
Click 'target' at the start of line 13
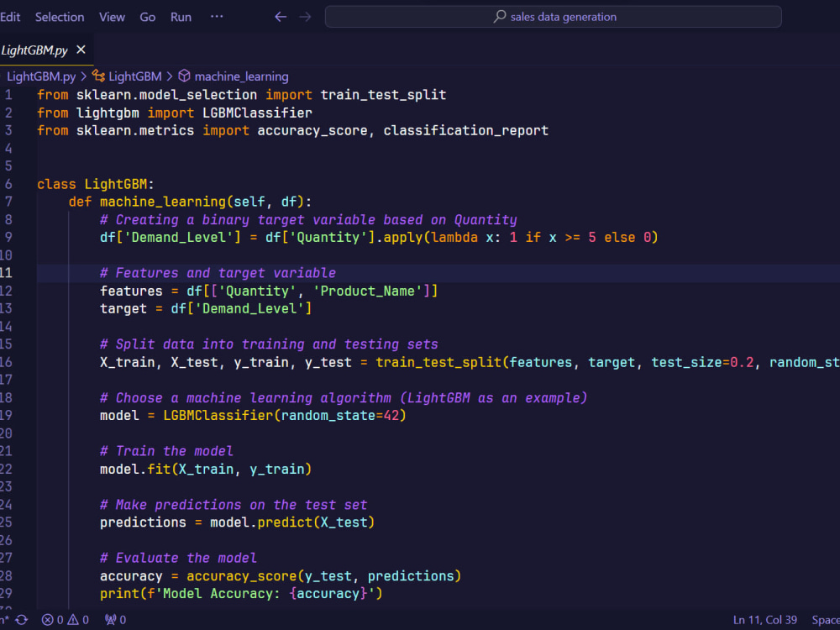pos(123,309)
